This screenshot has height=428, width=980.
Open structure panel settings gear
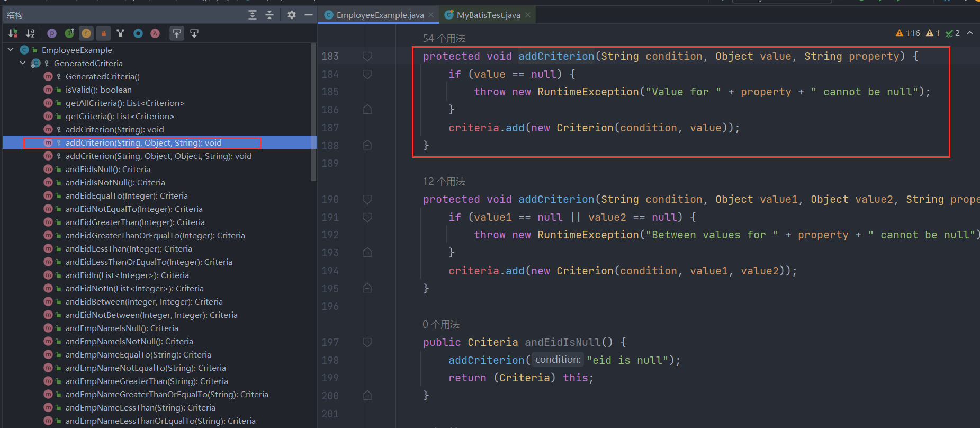point(292,15)
